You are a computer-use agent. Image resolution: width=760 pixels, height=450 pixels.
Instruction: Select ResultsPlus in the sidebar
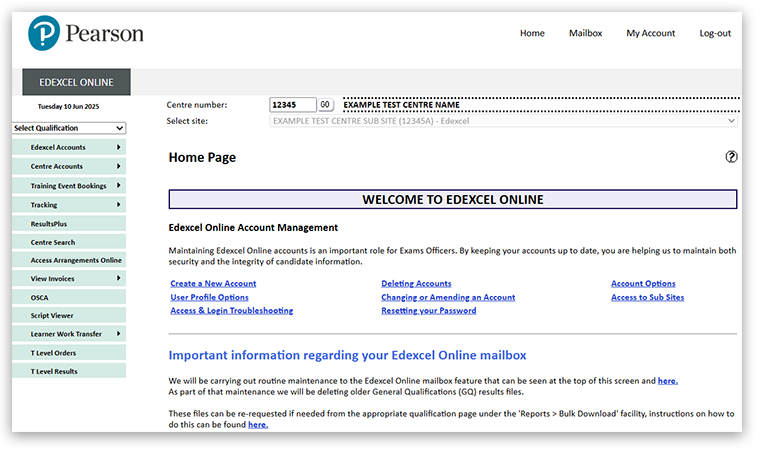coord(56,223)
